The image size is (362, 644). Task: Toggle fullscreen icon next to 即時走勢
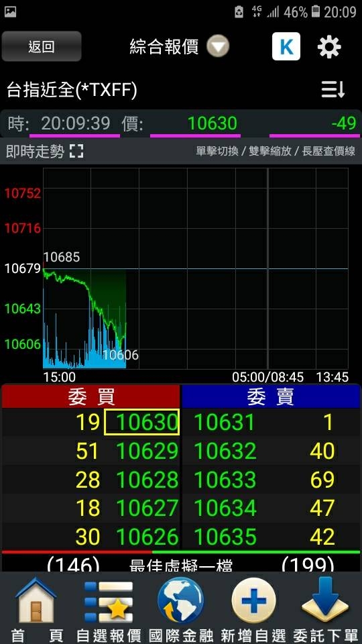pos(76,152)
